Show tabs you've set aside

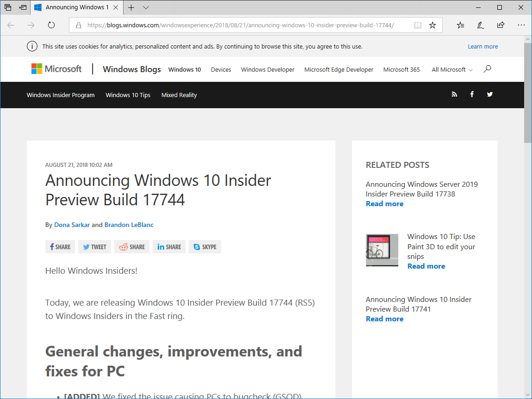tap(7, 7)
